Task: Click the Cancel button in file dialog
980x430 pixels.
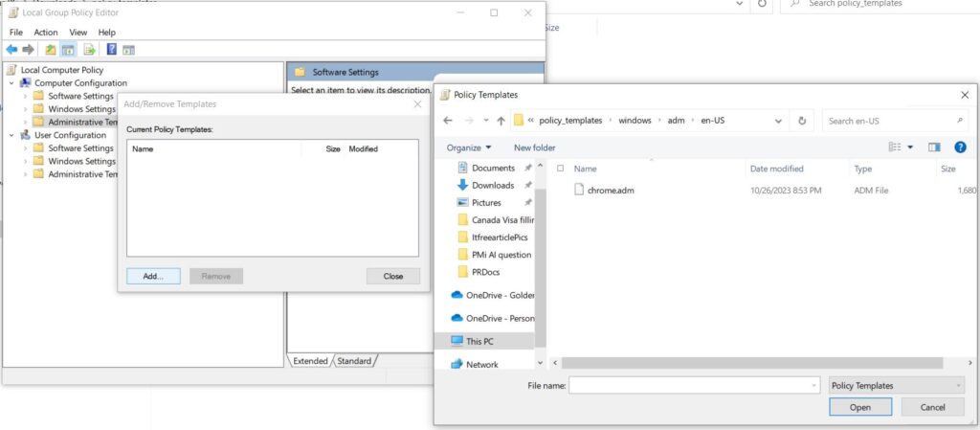Action: [932, 408]
